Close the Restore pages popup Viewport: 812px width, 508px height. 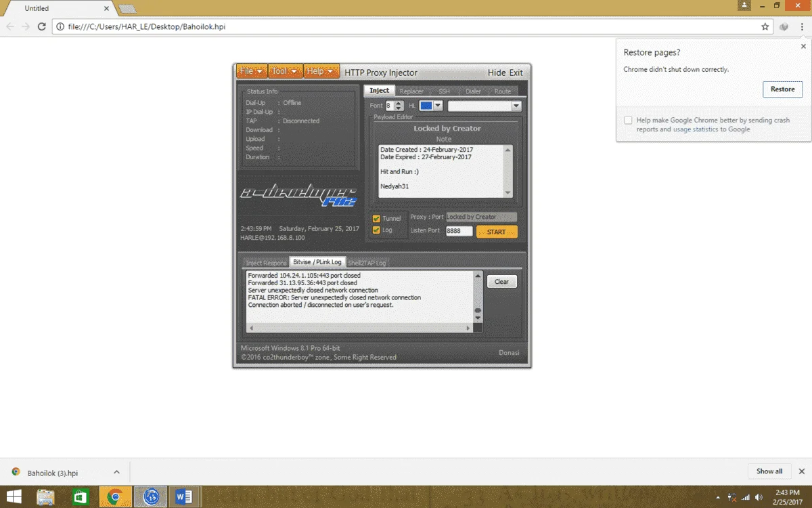click(803, 47)
